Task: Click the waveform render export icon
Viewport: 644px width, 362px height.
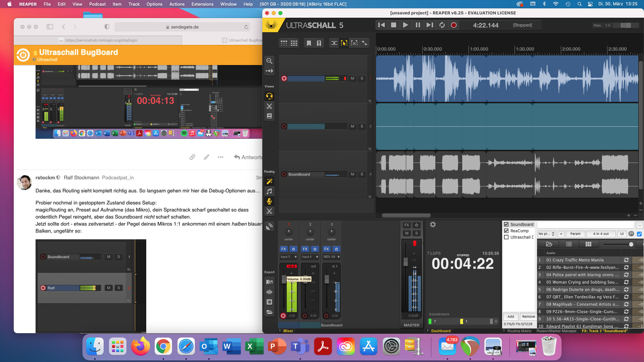Action: tap(269, 292)
